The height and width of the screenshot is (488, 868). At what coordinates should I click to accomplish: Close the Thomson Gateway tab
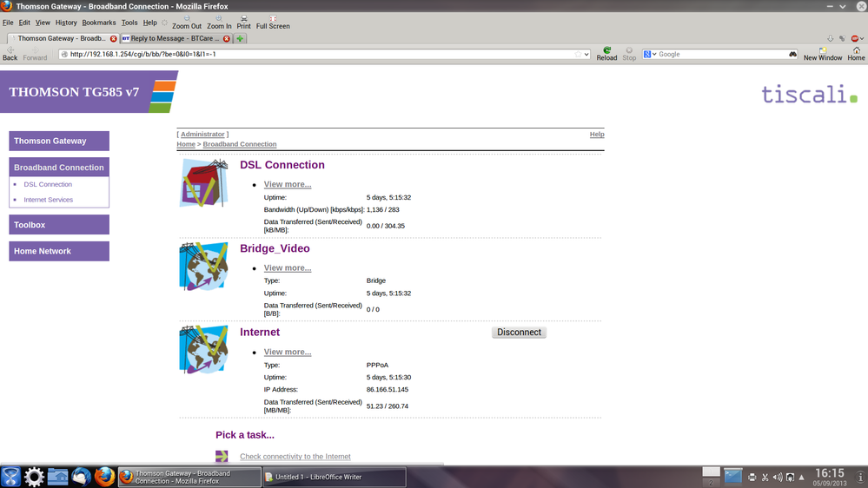(x=114, y=39)
